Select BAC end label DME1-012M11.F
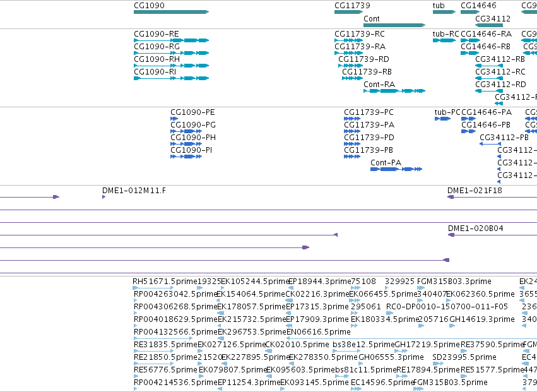 (x=134, y=191)
